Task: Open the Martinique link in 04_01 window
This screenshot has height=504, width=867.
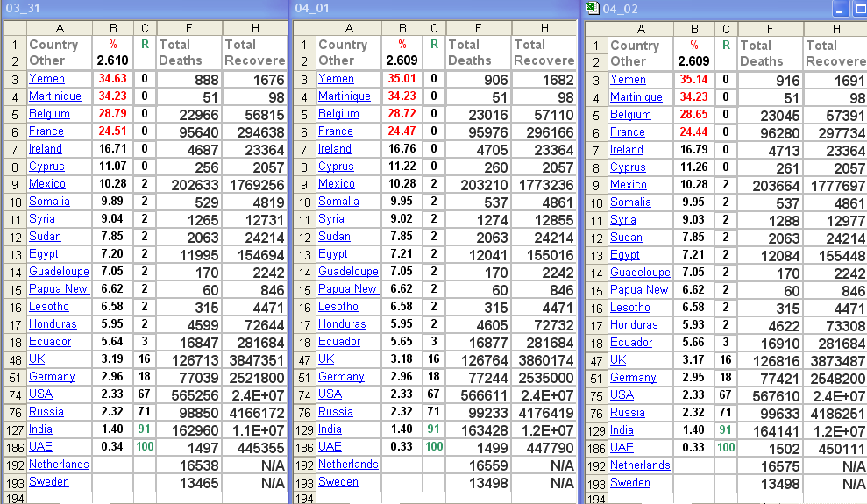Action: (x=344, y=96)
